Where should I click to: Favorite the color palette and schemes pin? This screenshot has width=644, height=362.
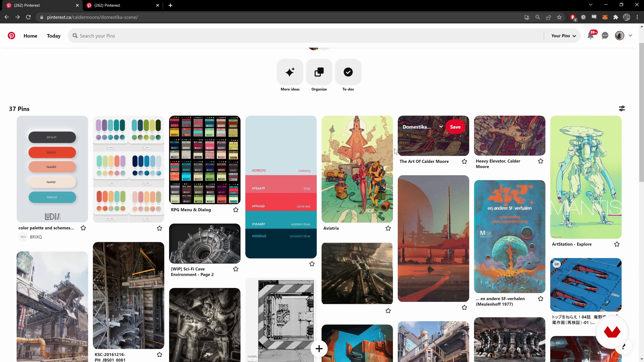coord(83,228)
